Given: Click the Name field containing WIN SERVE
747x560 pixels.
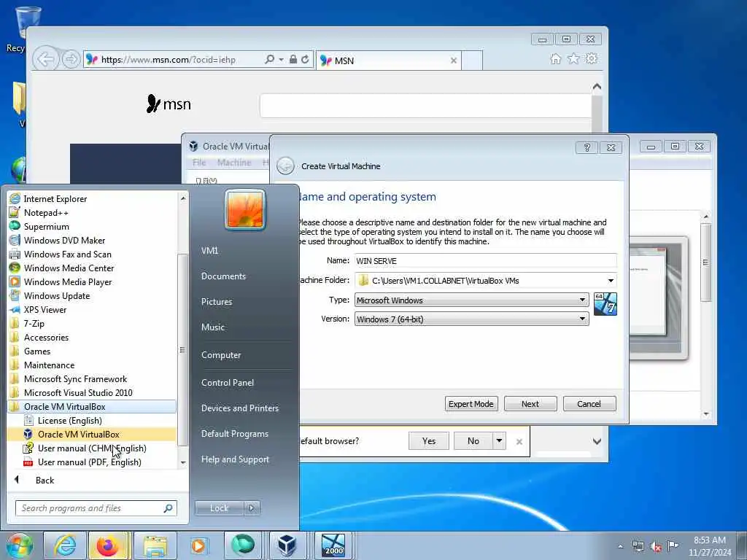Looking at the screenshot, I should [x=485, y=261].
